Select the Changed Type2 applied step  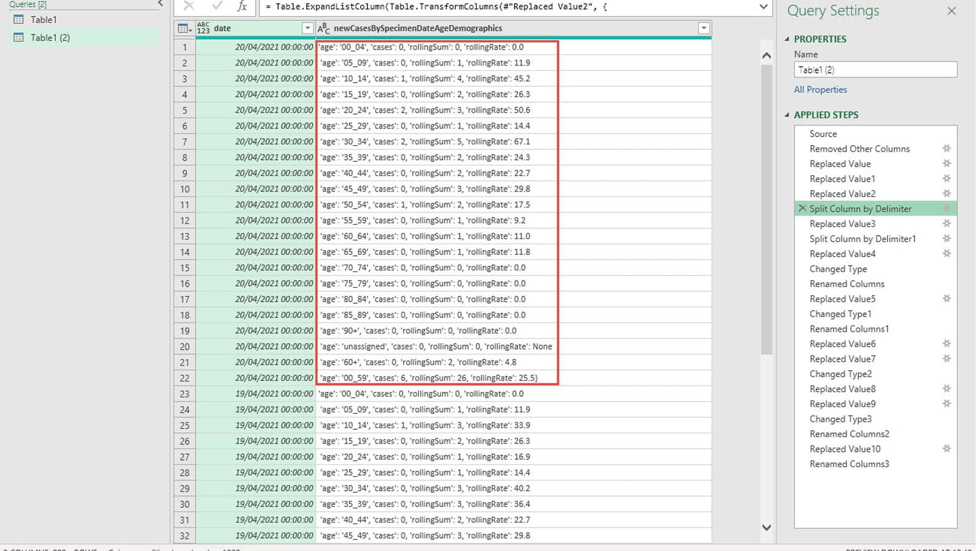pos(840,374)
